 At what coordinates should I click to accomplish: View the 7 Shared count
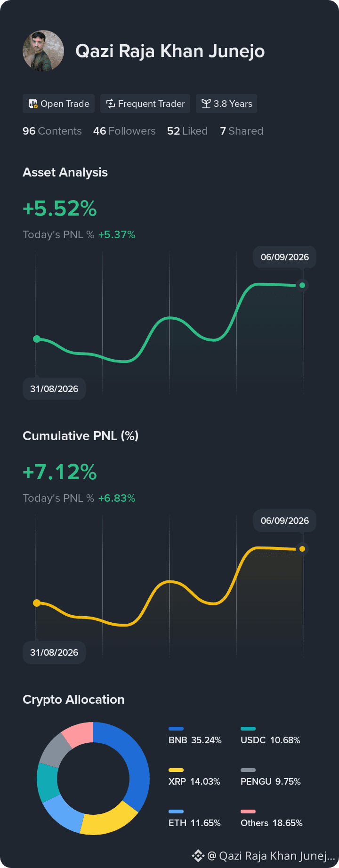[x=242, y=131]
